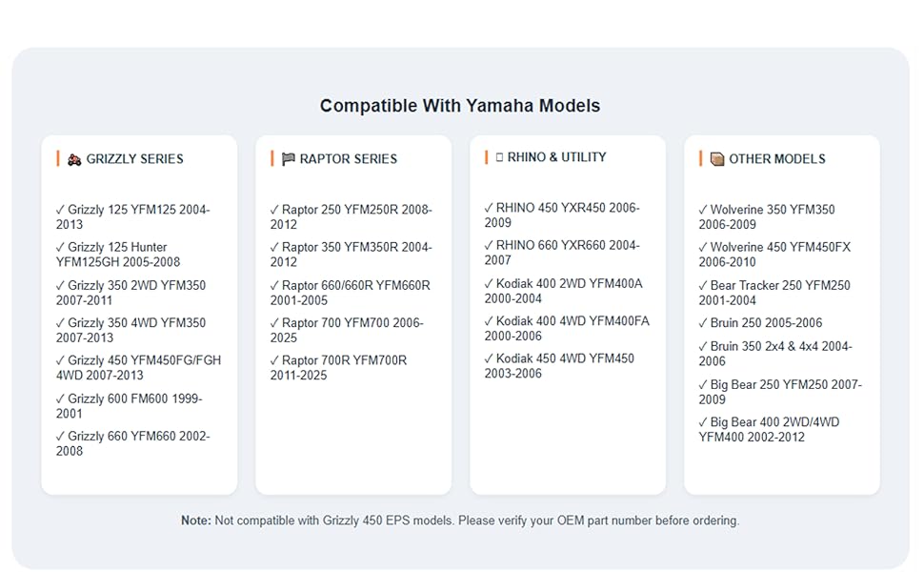Click the RHINO 660 YXR660 2004-2007 entry

[562, 253]
